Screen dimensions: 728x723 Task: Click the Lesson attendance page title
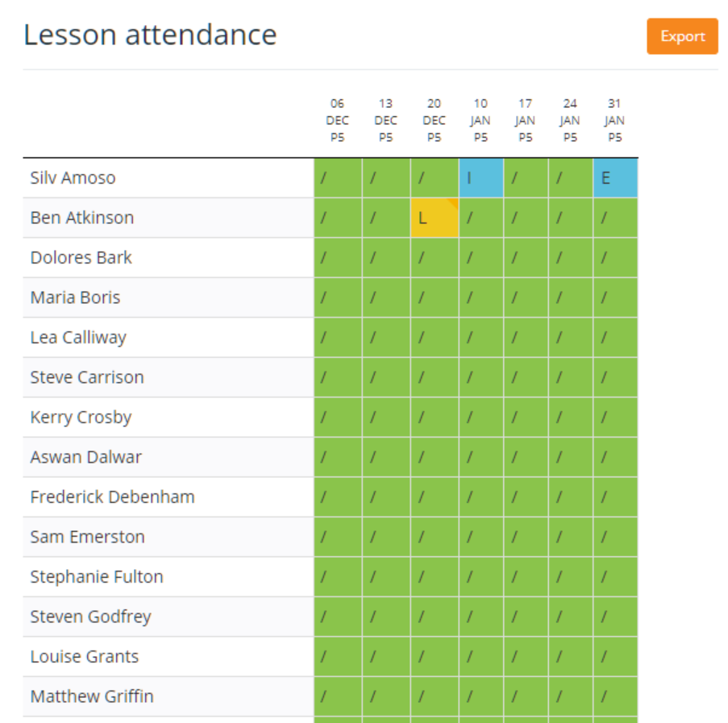click(x=151, y=35)
